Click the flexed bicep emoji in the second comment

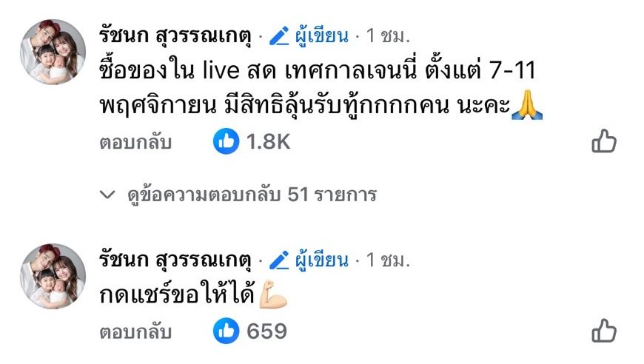tap(273, 294)
